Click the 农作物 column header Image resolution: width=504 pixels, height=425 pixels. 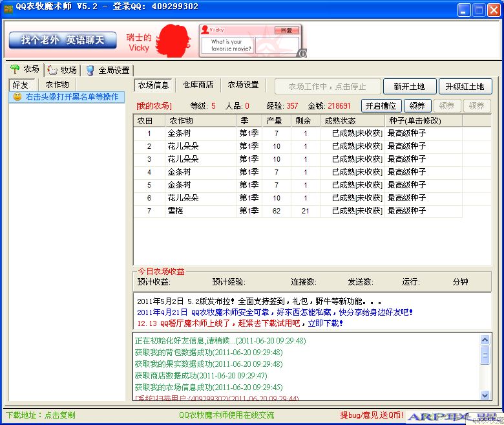coord(200,121)
